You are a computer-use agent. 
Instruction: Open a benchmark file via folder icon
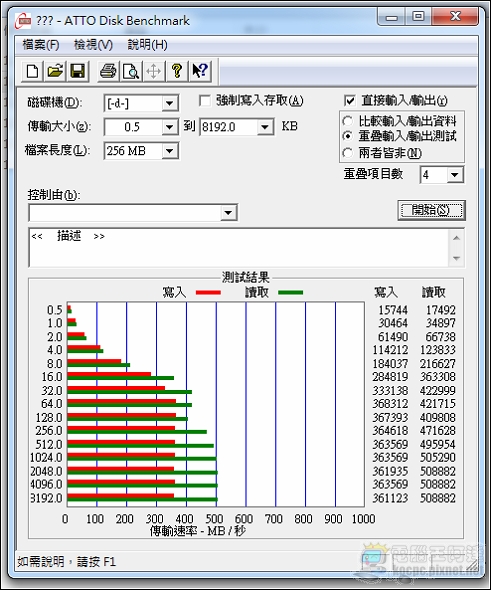tap(55, 71)
